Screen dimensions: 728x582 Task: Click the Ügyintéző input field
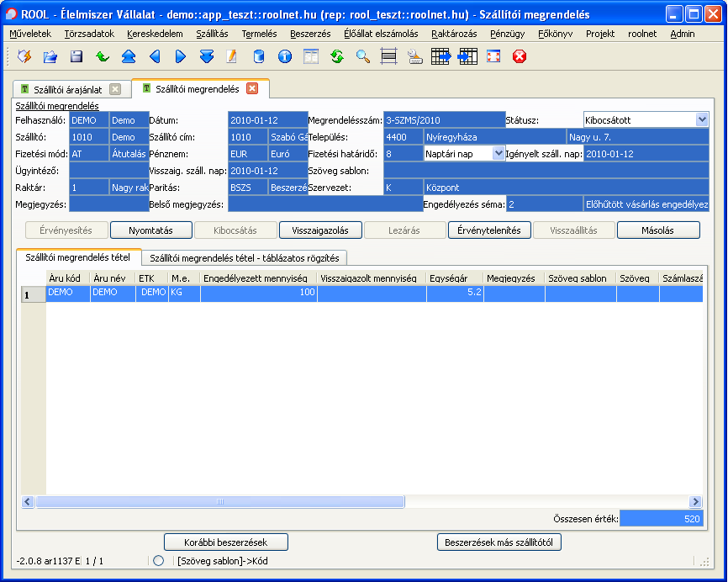[x=109, y=171]
